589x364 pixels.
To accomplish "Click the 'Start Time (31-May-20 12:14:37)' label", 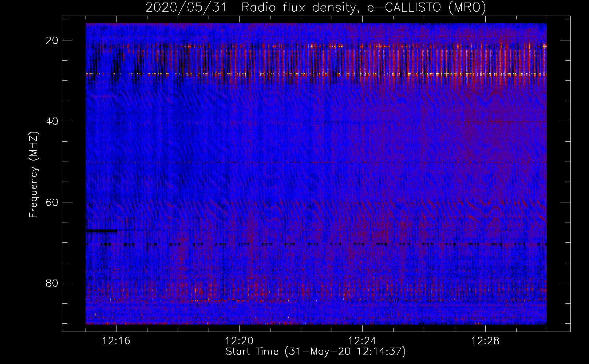I will 316,352.
